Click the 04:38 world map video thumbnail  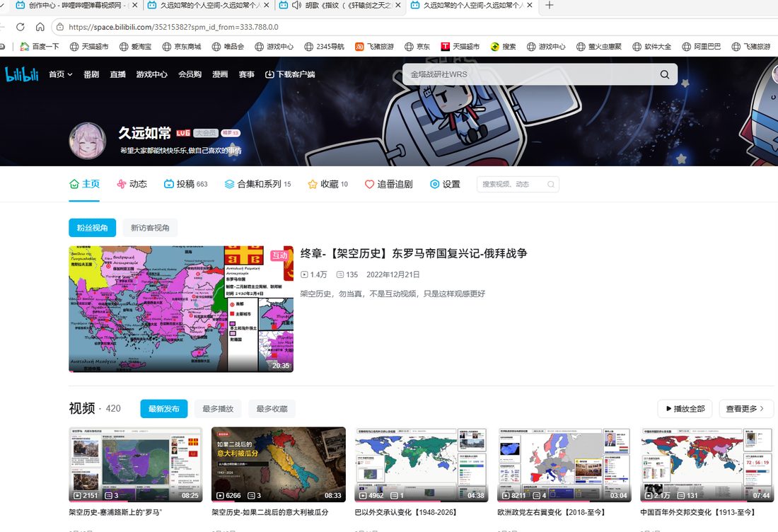click(x=422, y=465)
